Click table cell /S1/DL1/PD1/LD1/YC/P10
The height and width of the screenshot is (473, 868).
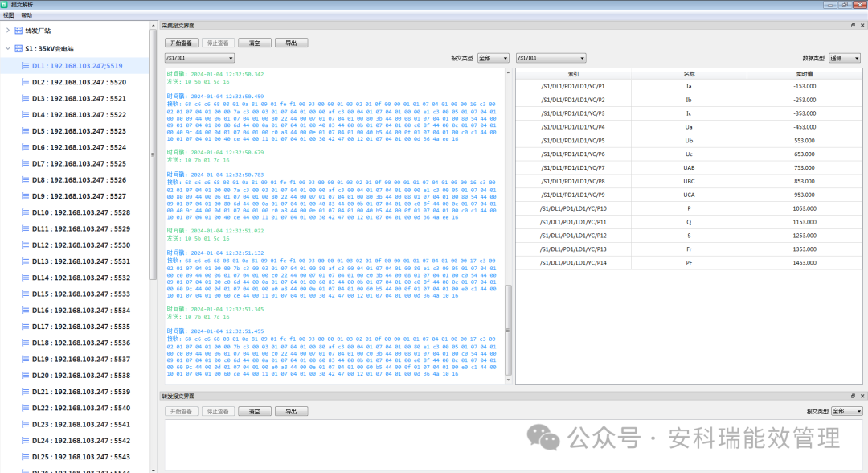pyautogui.click(x=574, y=208)
